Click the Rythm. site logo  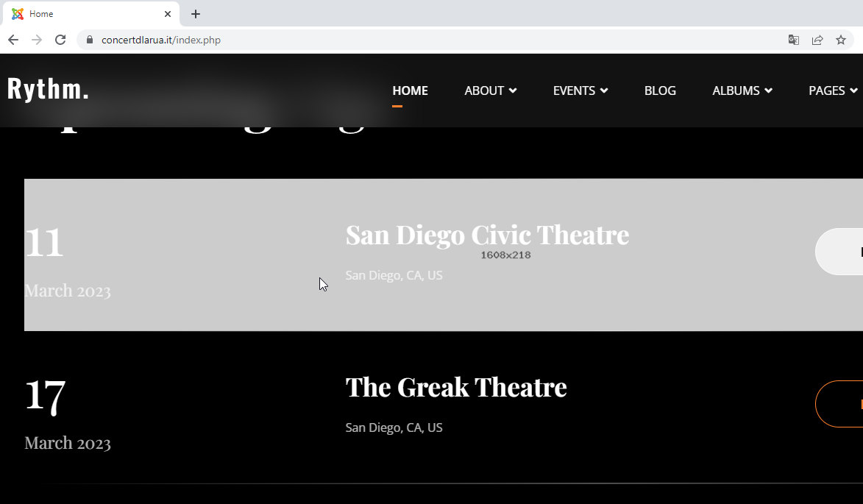(49, 89)
